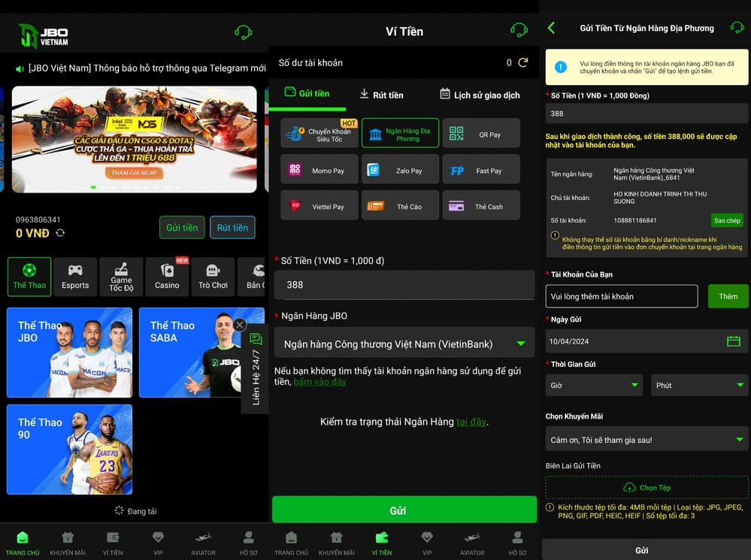Open Esports category
The image size is (751, 560).
75,277
